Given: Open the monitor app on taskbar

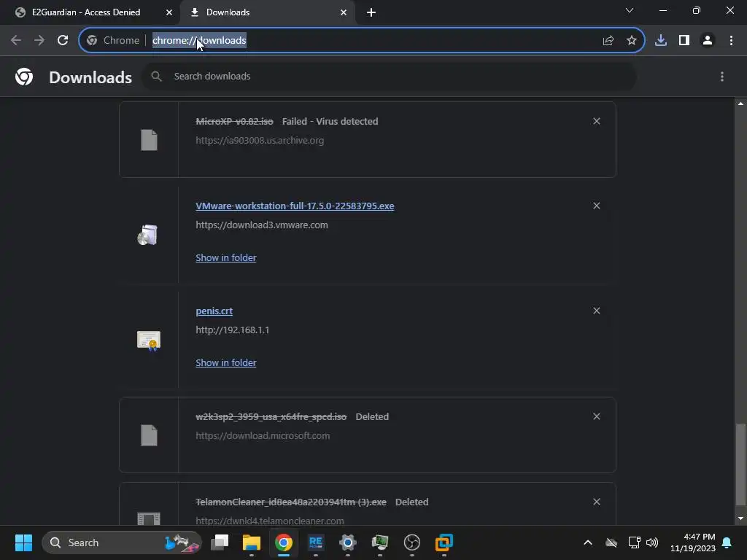Looking at the screenshot, I should [x=379, y=542].
